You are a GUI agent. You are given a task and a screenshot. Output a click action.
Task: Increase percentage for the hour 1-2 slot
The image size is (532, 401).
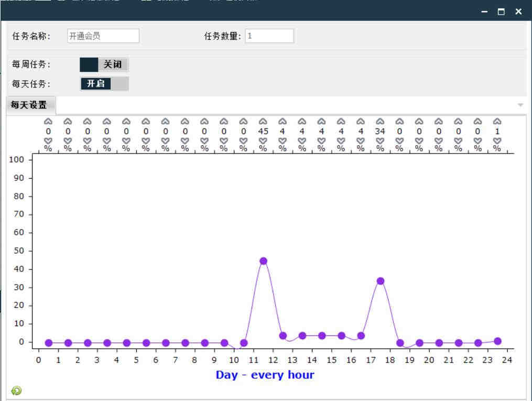tap(68, 121)
